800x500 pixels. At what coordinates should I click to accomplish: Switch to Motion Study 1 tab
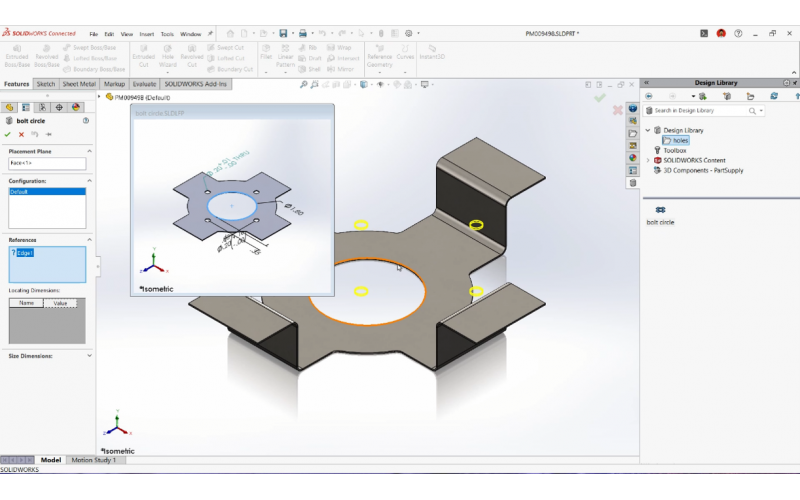click(94, 460)
